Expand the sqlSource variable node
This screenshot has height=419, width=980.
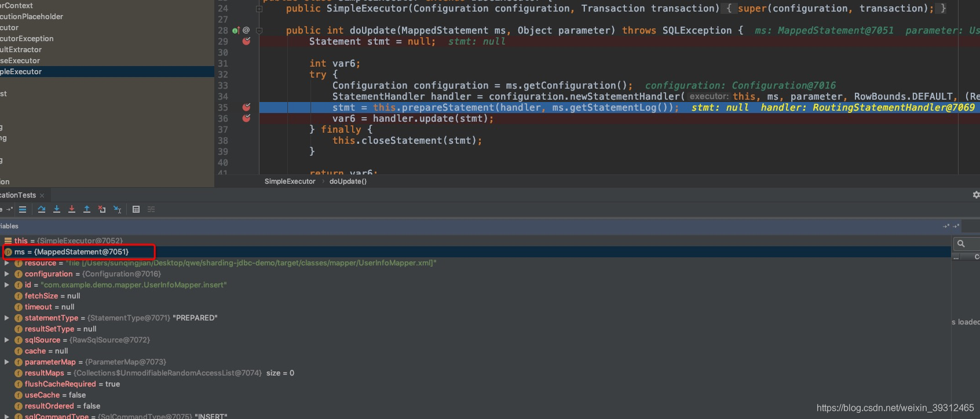point(6,340)
